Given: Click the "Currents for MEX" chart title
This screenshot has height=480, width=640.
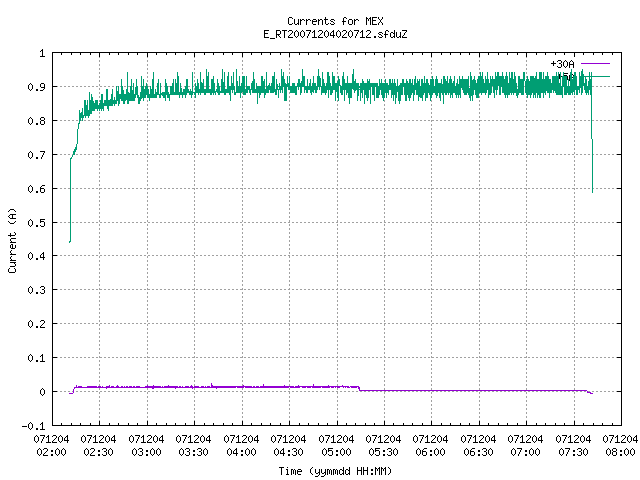Looking at the screenshot, I should point(335,21).
